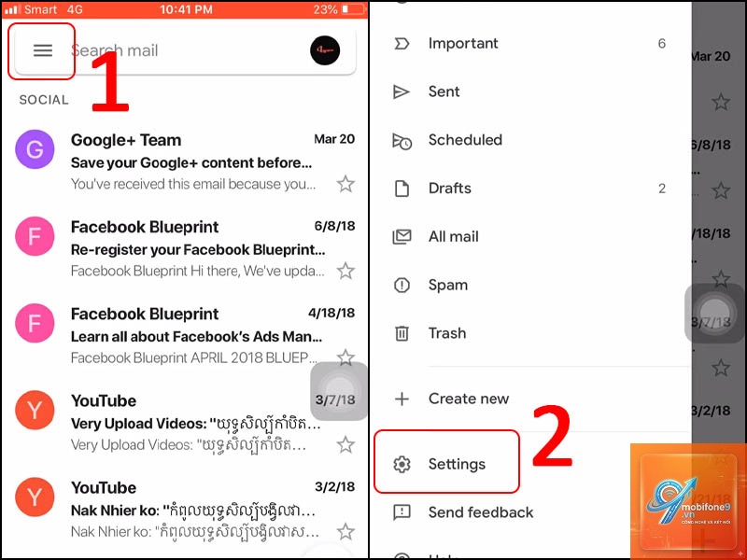Viewport: 747px width, 560px height.
Task: Open the Drafts folder
Action: click(530, 189)
